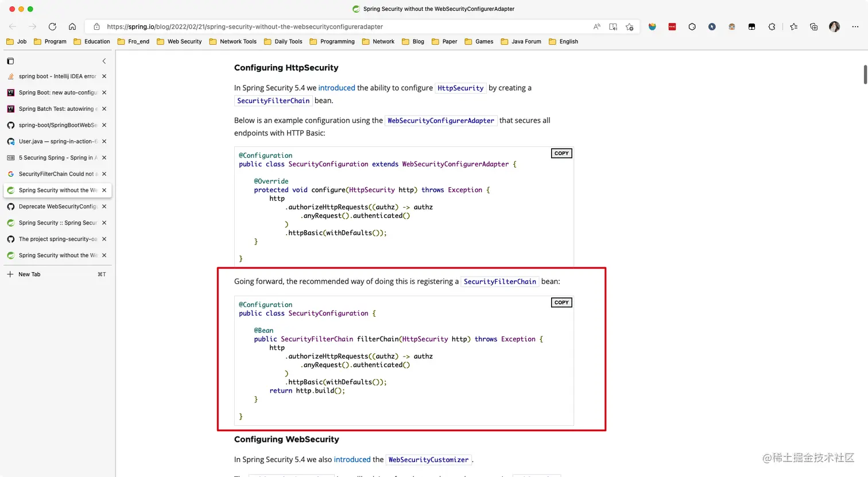Close the 'spring boot - Intellij IDEA error' tab

tap(104, 76)
